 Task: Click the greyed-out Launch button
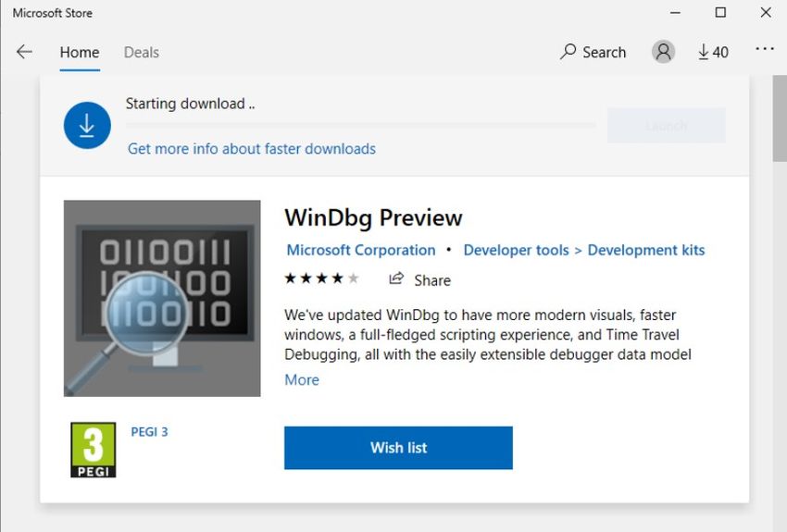pyautogui.click(x=666, y=125)
